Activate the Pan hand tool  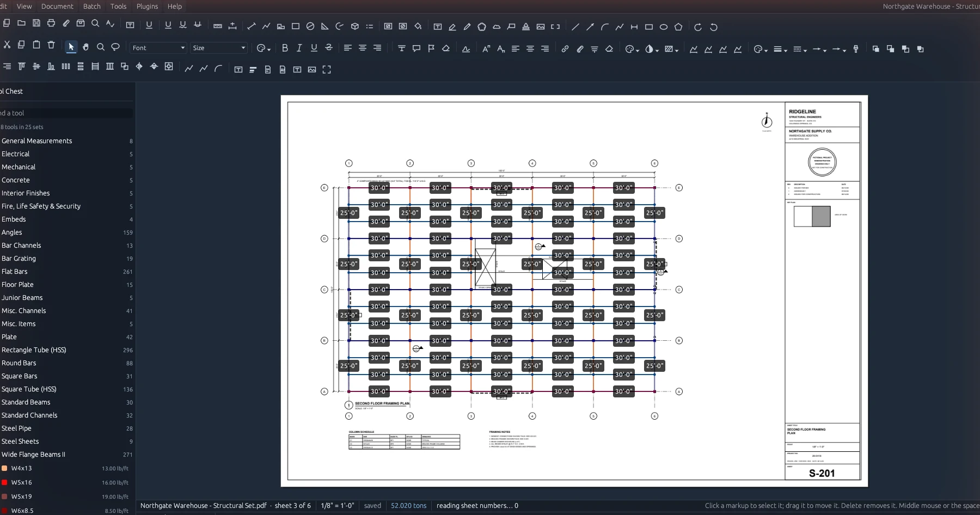point(86,47)
